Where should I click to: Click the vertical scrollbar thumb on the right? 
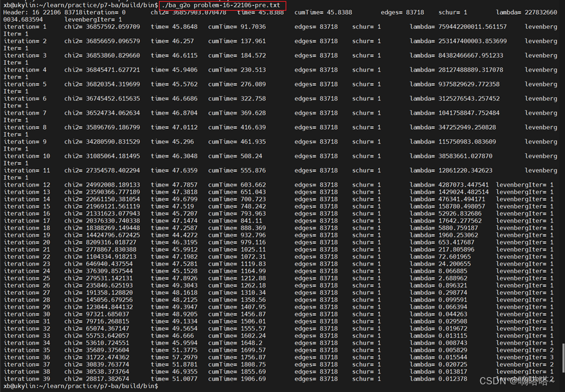(563, 358)
